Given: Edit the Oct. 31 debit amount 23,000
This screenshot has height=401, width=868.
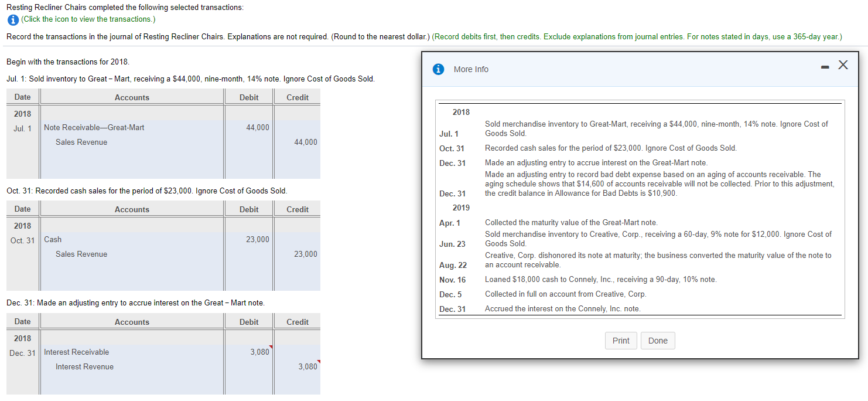Looking at the screenshot, I should coord(249,239).
